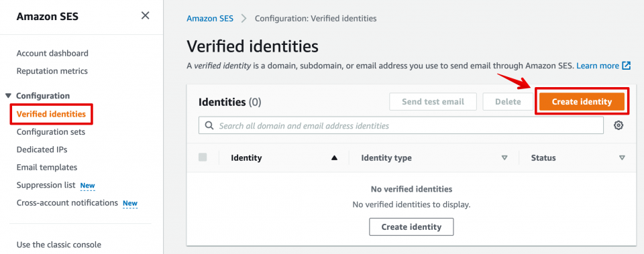Open Dedicated IPs page
This screenshot has width=644, height=254.
(42, 149)
